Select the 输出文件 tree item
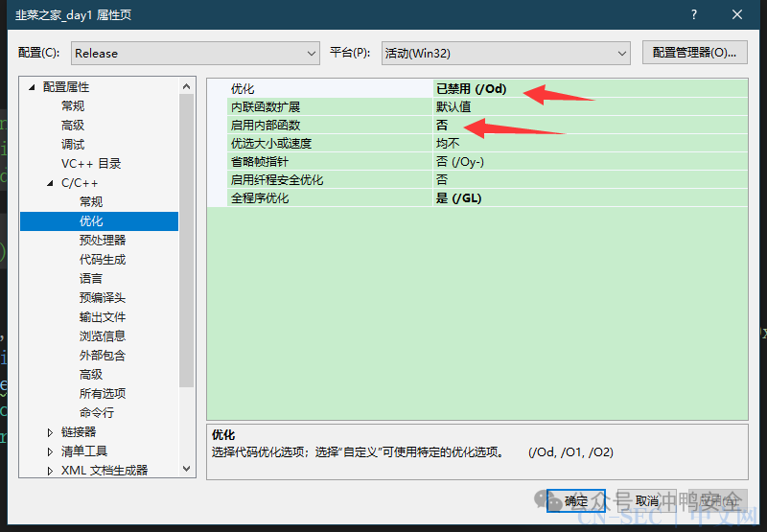The height and width of the screenshot is (532, 767). [103, 317]
